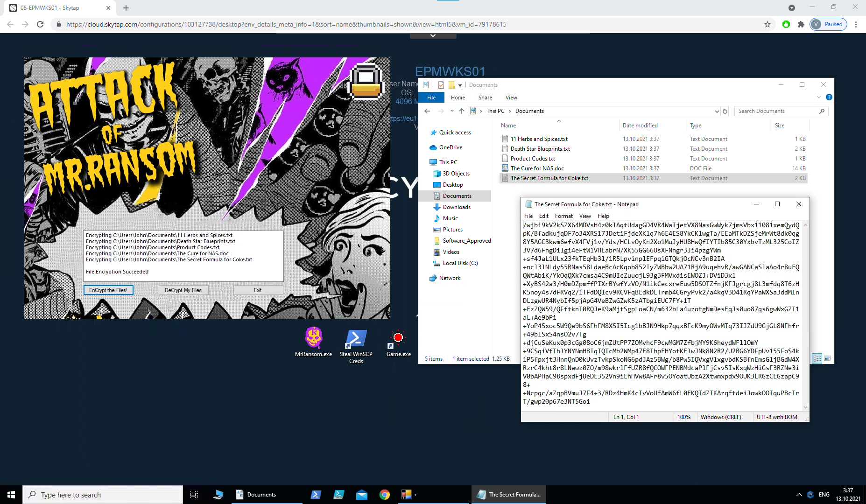
Task: Click EnCrypt the Files! button
Action: (x=108, y=290)
